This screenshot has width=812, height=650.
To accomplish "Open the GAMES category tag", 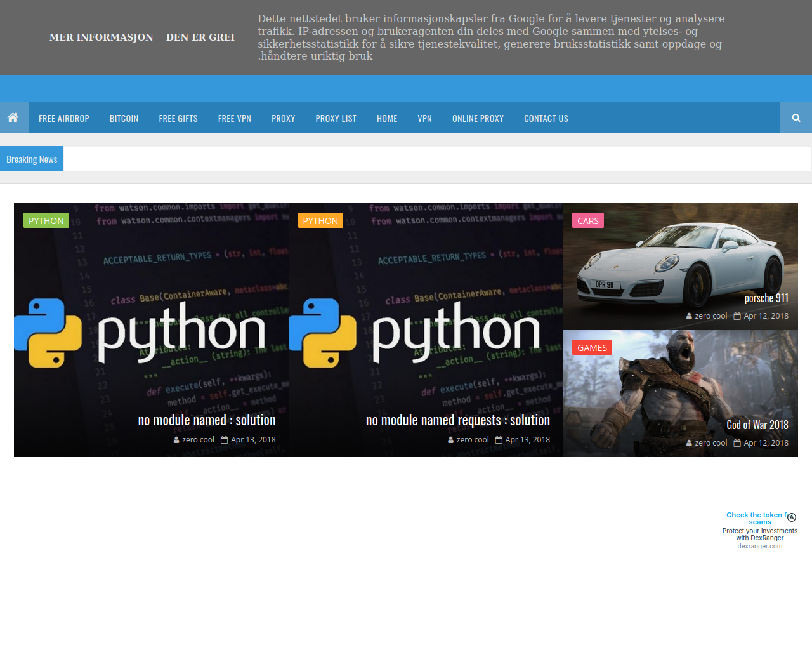I will click(x=593, y=347).
